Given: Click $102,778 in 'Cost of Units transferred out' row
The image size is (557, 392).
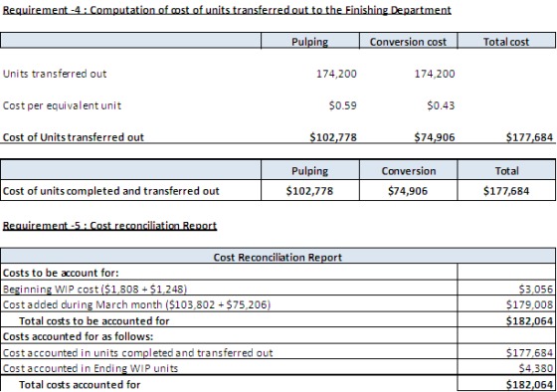Looking at the screenshot, I should pyautogui.click(x=333, y=137).
